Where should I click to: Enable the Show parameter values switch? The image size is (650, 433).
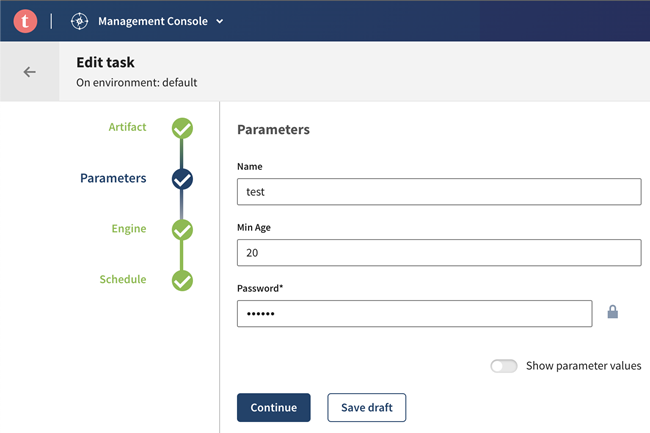503,366
